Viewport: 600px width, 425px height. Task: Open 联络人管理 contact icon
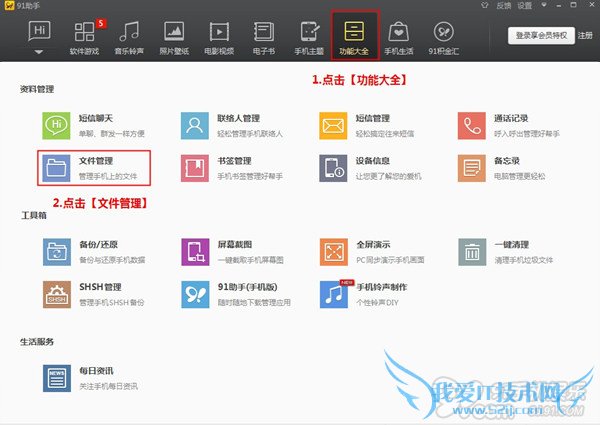(195, 125)
